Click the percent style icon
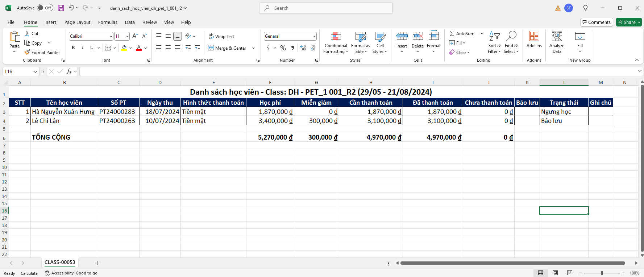This screenshot has width=644, height=277. [x=283, y=48]
